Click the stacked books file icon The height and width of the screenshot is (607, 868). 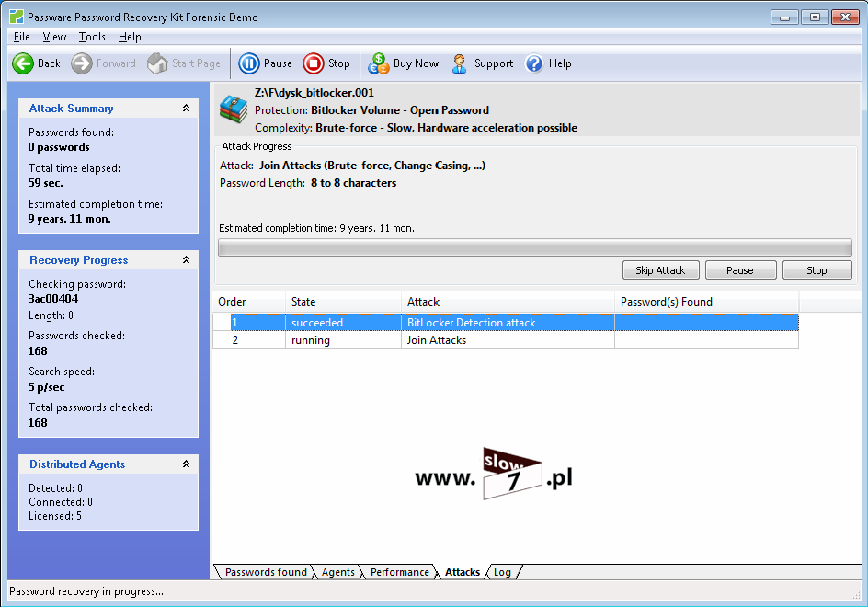point(234,109)
